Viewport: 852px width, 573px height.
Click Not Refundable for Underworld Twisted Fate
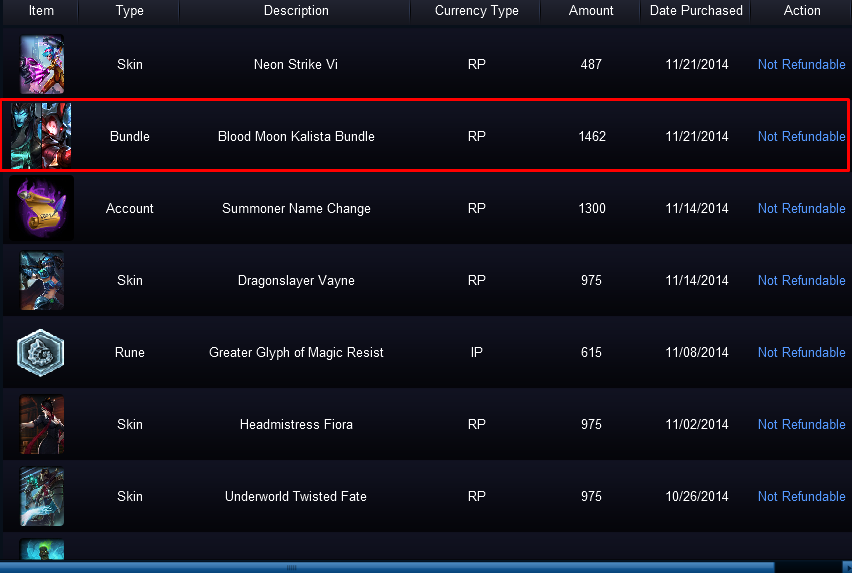point(801,496)
